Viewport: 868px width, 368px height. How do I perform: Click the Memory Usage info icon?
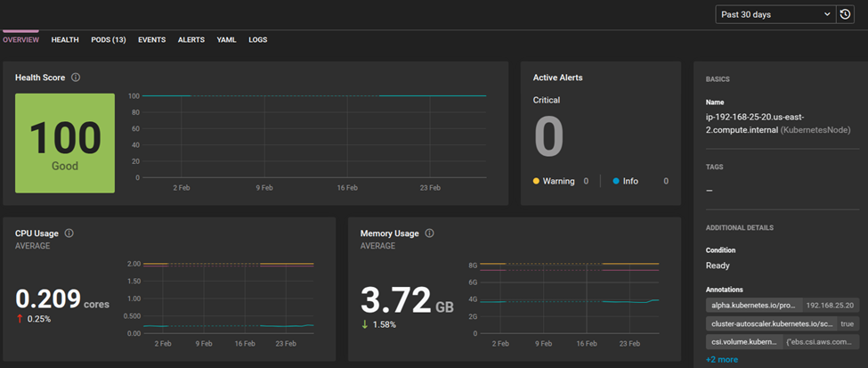click(x=430, y=233)
